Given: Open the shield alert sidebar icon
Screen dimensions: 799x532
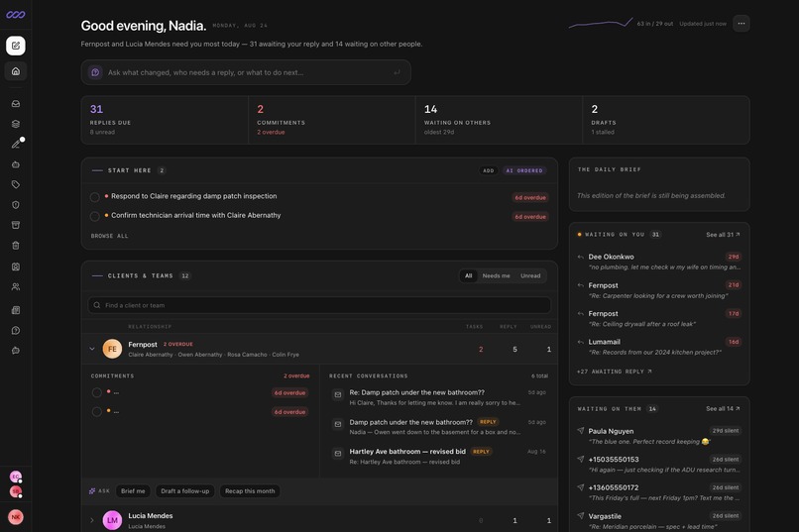Looking at the screenshot, I should [x=16, y=205].
